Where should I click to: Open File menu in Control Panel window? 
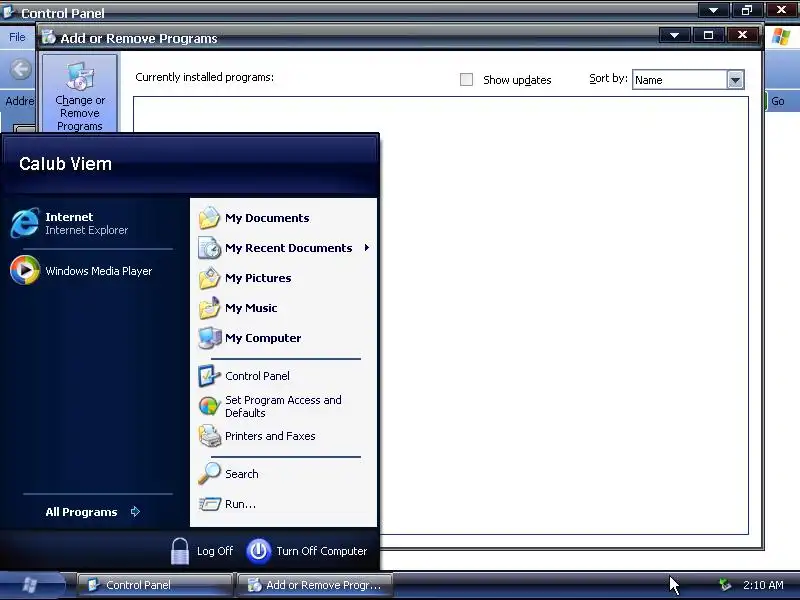[x=17, y=37]
